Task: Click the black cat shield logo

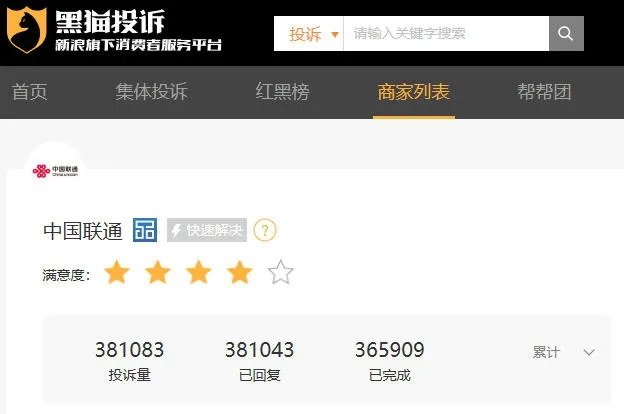Action: click(27, 30)
